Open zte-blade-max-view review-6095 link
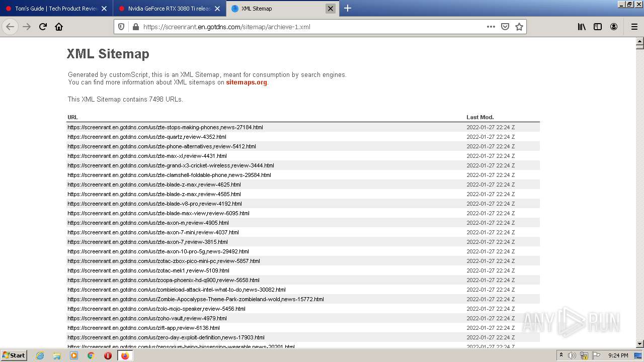The height and width of the screenshot is (362, 644). pyautogui.click(x=158, y=213)
